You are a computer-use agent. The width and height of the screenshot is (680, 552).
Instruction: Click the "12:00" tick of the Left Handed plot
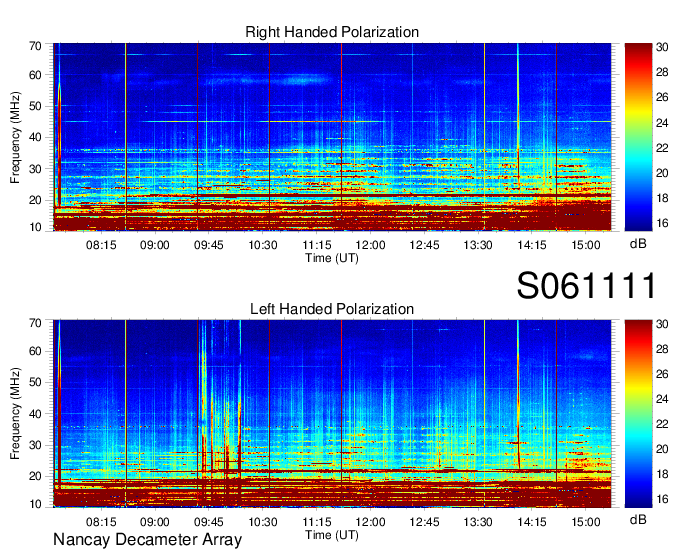pos(370,522)
